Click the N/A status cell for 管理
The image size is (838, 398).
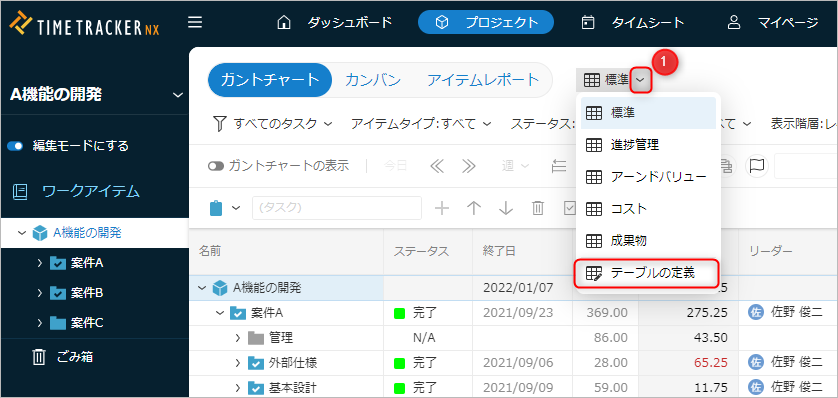(428, 338)
